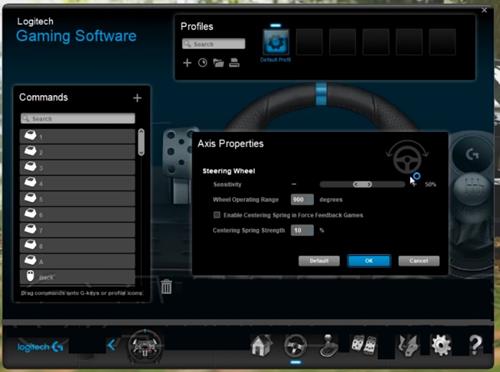The width and height of the screenshot is (500, 372).
Task: Select command A in Commands list
Action: click(x=78, y=261)
